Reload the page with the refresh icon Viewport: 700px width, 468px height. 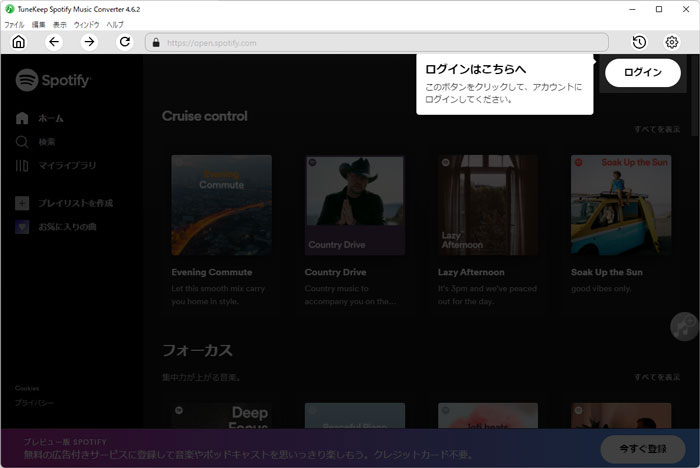[x=125, y=42]
